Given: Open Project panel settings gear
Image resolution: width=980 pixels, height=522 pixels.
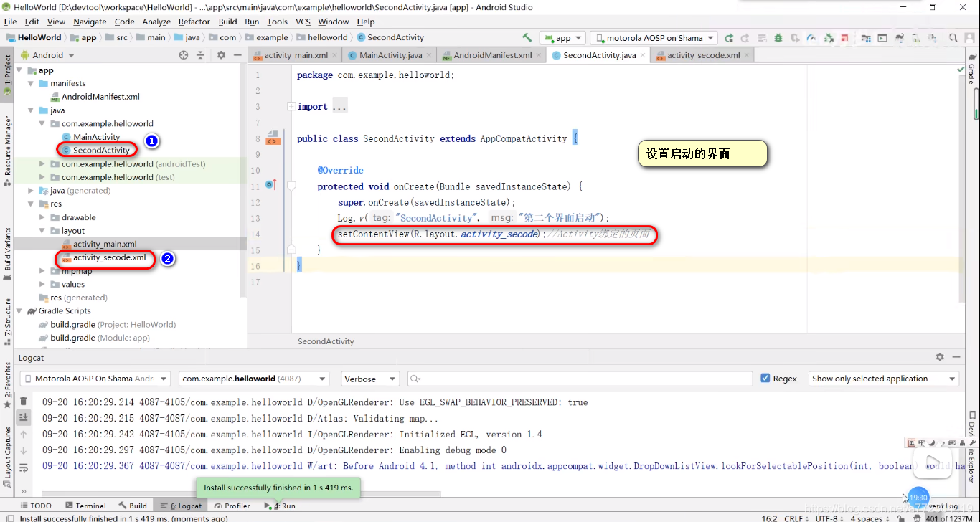Looking at the screenshot, I should (221, 55).
